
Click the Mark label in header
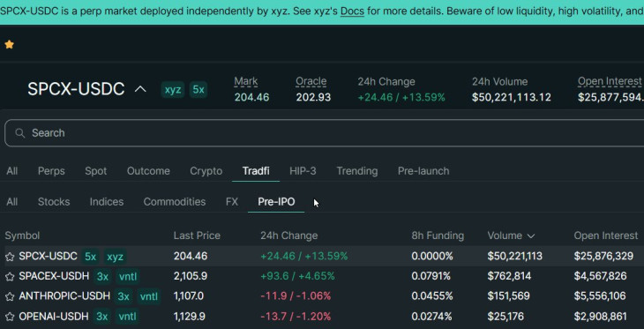coord(246,82)
